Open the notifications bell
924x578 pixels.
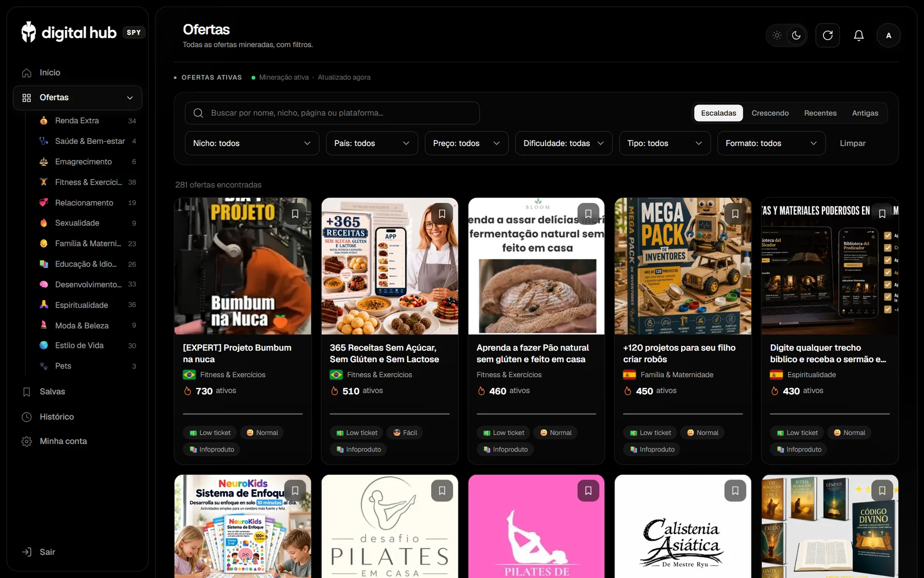tap(858, 35)
